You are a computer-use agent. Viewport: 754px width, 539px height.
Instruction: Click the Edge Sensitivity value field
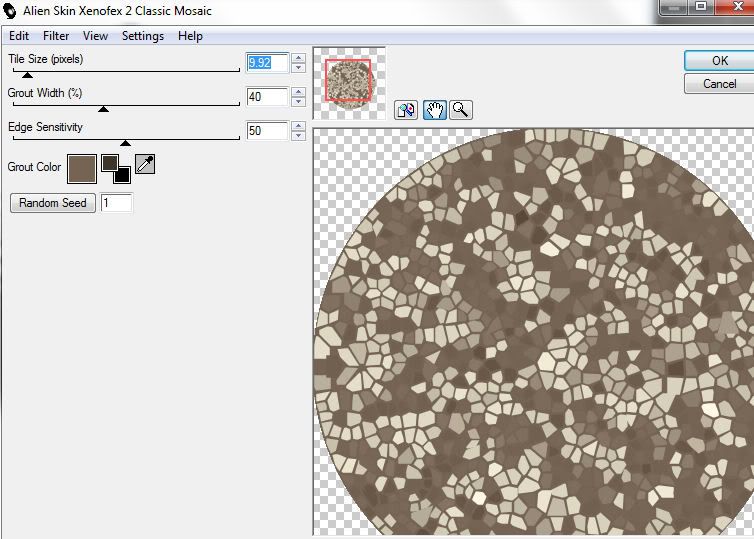point(267,131)
